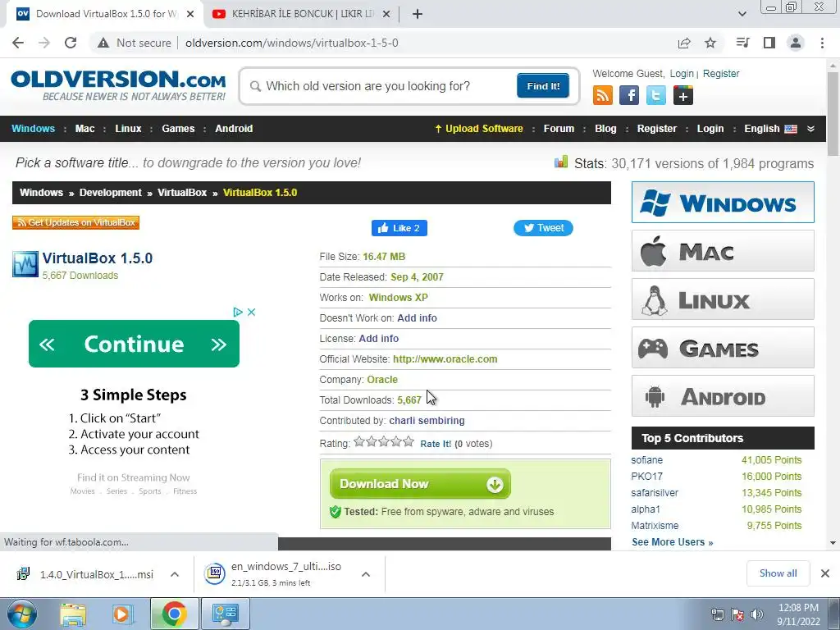840x630 pixels.
Task: Select the Android menu item
Action: 234,129
